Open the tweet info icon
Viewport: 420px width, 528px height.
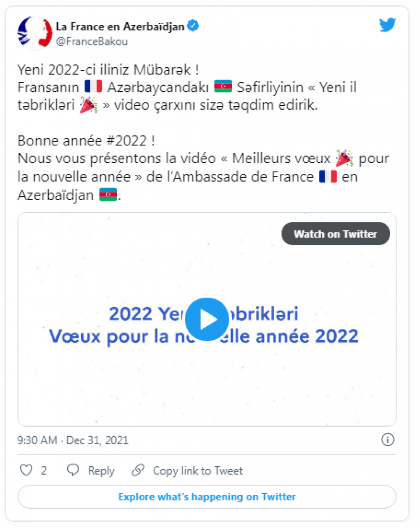387,440
